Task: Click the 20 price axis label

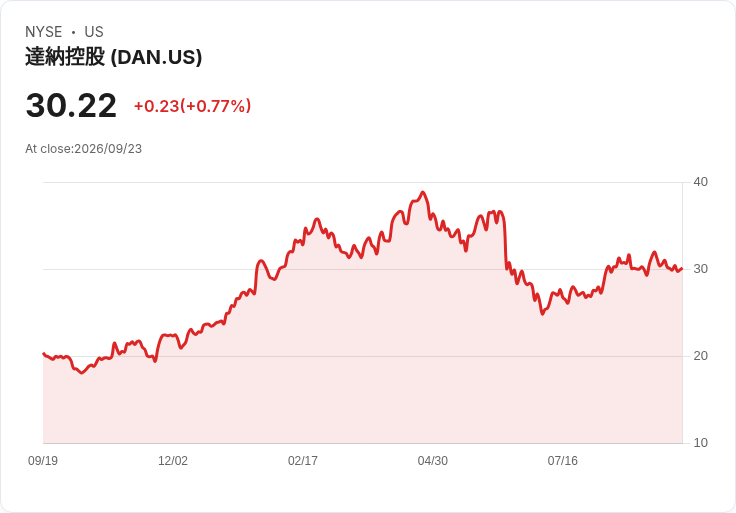Action: click(x=700, y=356)
